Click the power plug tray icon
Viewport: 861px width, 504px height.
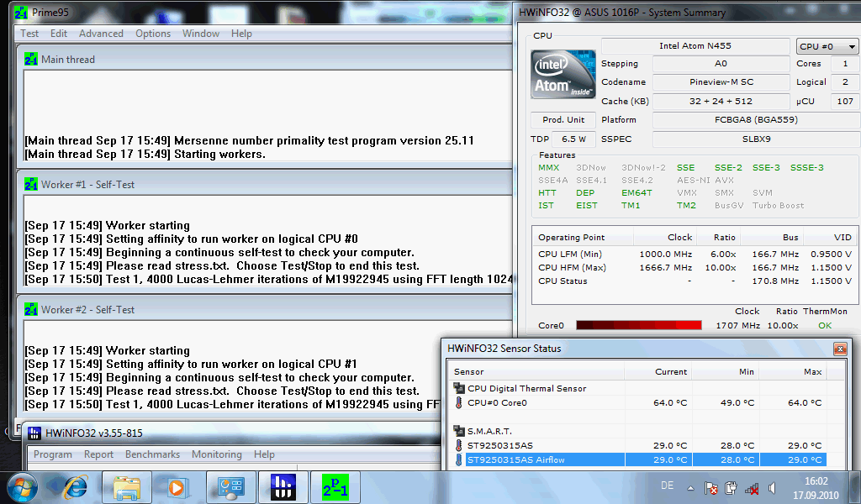tap(731, 487)
